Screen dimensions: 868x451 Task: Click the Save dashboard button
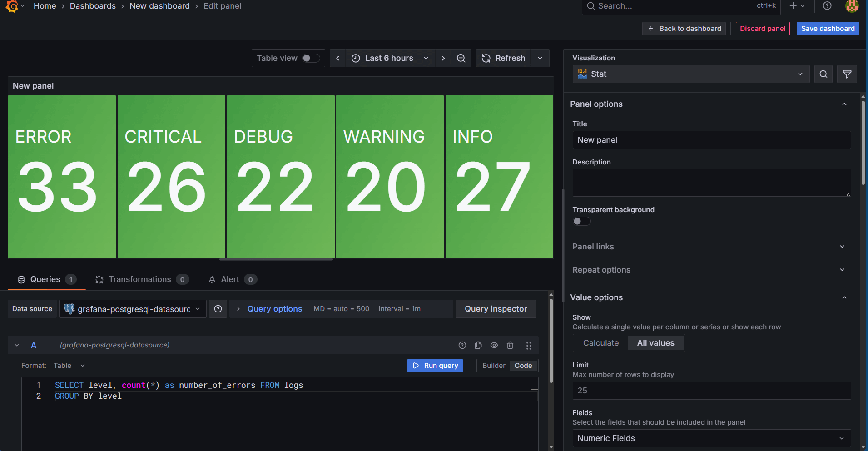(x=828, y=29)
